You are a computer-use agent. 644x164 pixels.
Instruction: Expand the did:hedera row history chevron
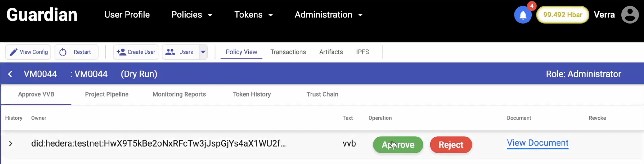(11, 144)
